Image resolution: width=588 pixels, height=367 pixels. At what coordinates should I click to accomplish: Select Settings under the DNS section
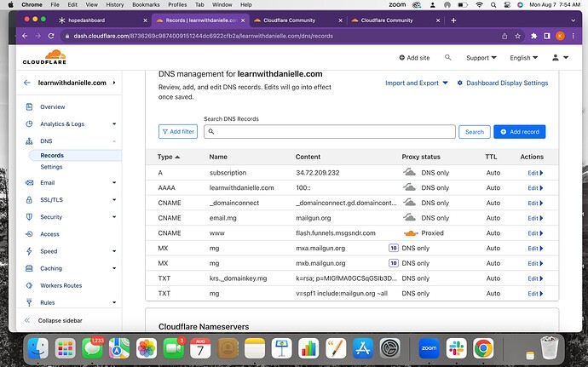coord(51,167)
